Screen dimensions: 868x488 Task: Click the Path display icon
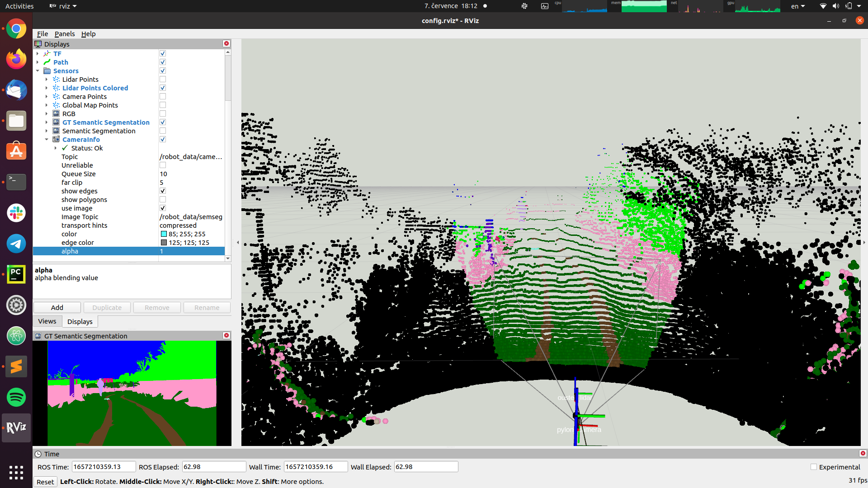coord(47,62)
